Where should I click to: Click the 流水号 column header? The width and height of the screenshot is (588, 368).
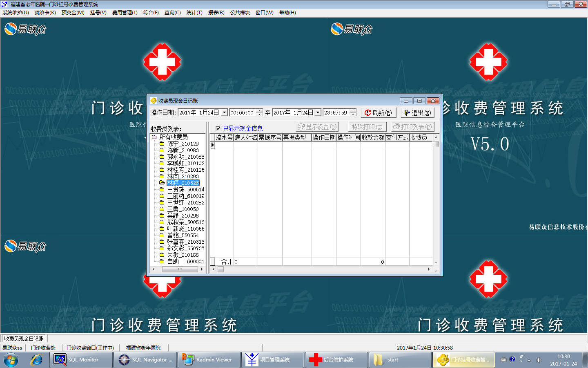pyautogui.click(x=224, y=137)
